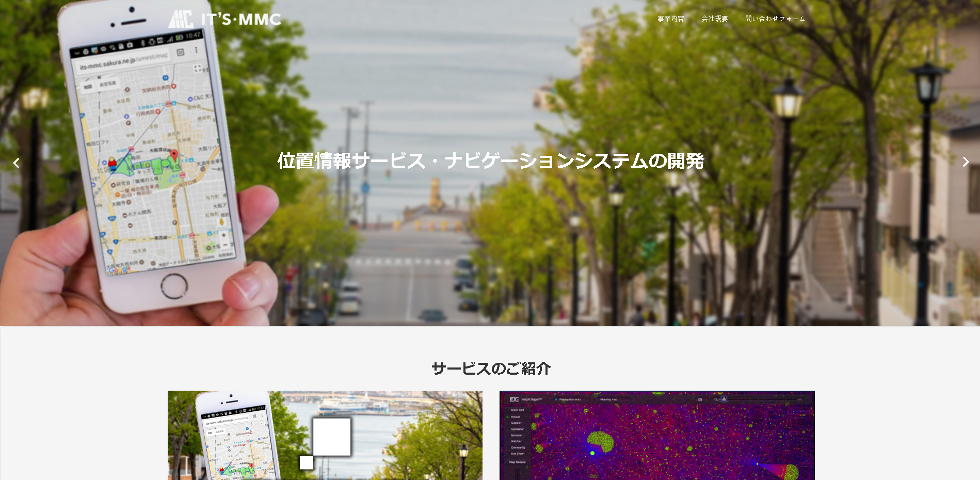The image size is (980, 480).
Task: Open the 事業内容 menu item
Action: pyautogui.click(x=671, y=19)
